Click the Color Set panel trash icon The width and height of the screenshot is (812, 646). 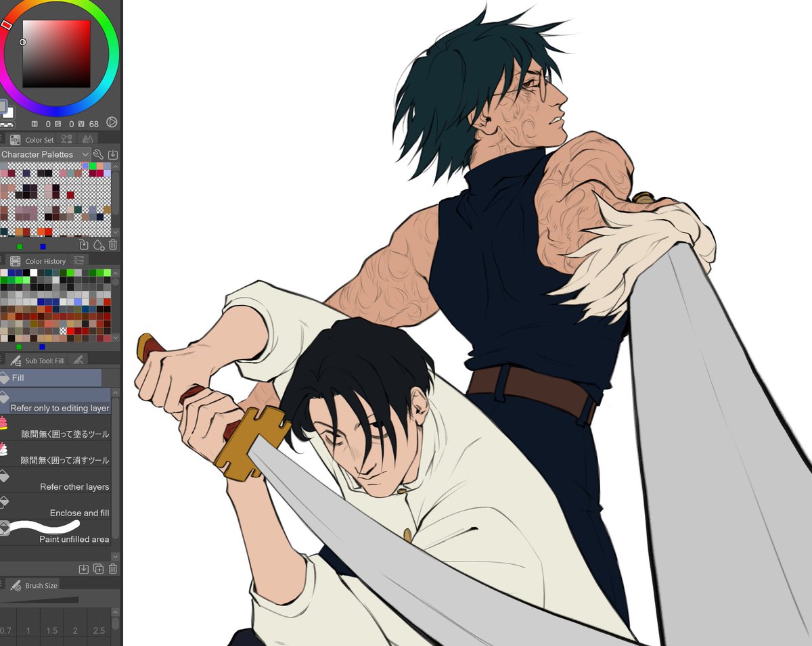coord(113,245)
